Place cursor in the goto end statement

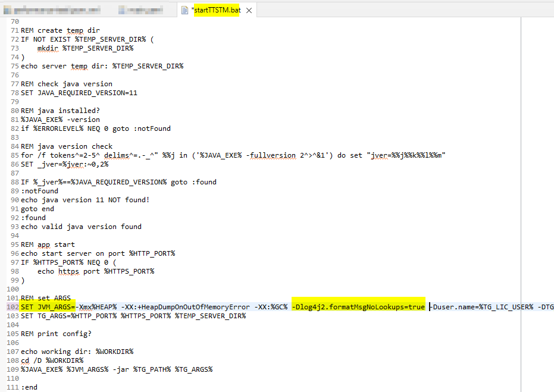pyautogui.click(x=36, y=208)
